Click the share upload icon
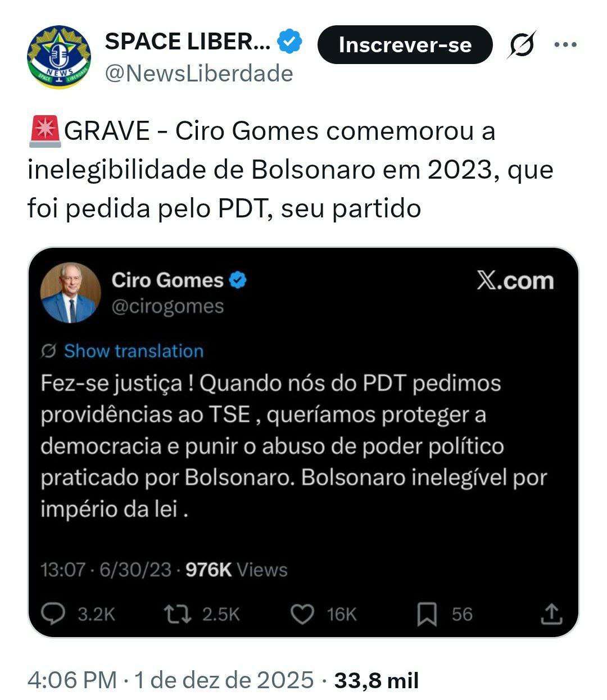 [x=551, y=613]
